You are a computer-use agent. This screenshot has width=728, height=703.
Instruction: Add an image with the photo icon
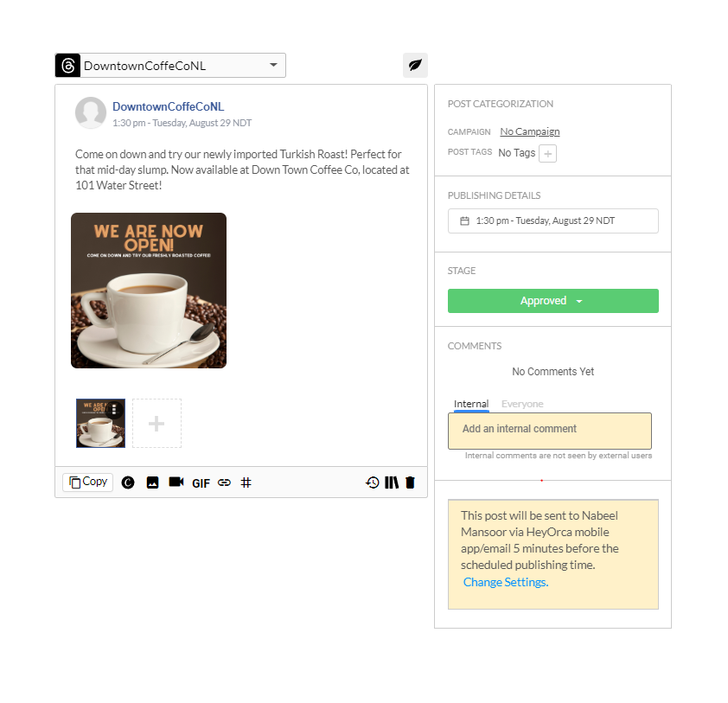[x=152, y=483]
